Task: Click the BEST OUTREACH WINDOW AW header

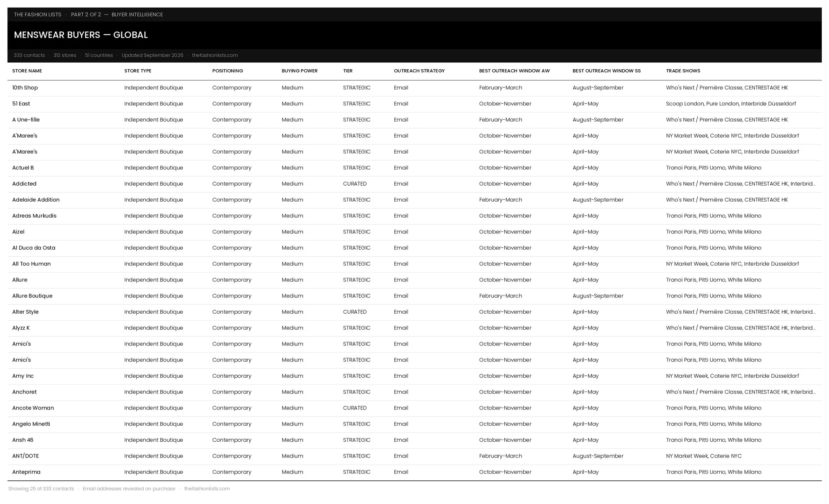Action: [x=514, y=71]
